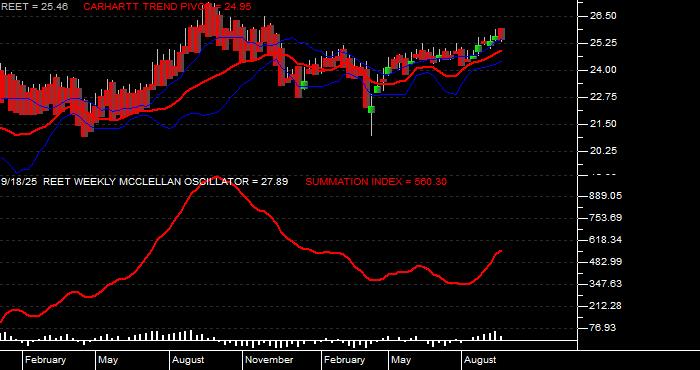Click the 20.25 price axis label

(x=604, y=151)
